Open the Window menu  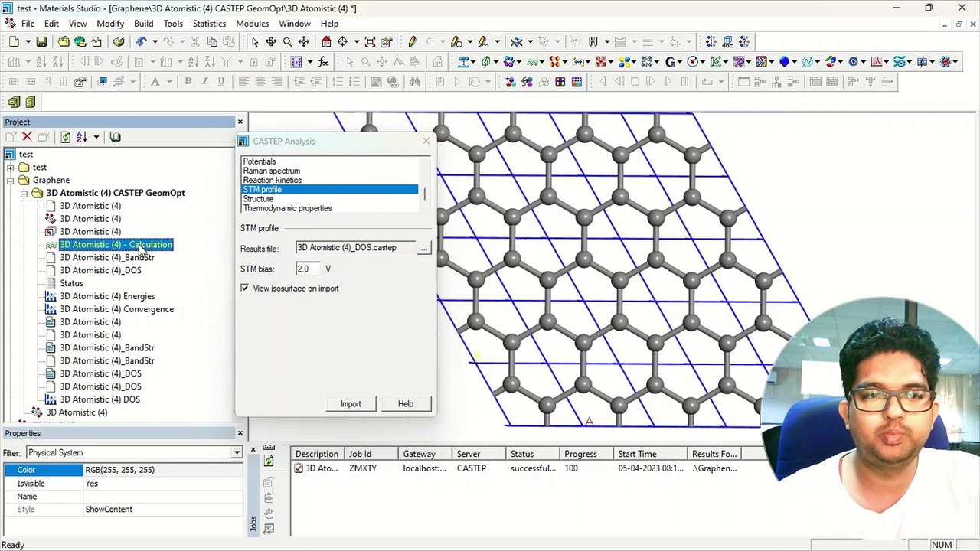[x=295, y=24]
